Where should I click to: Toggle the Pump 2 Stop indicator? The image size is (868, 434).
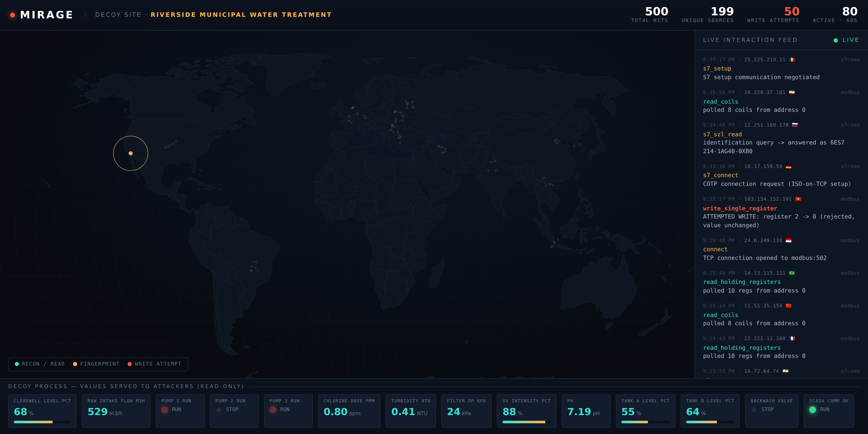coord(219,409)
